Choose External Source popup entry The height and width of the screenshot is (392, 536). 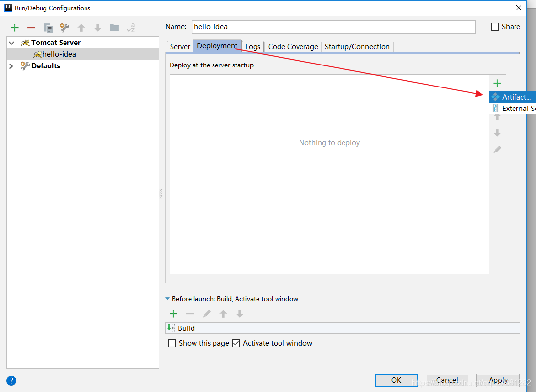pyautogui.click(x=513, y=109)
